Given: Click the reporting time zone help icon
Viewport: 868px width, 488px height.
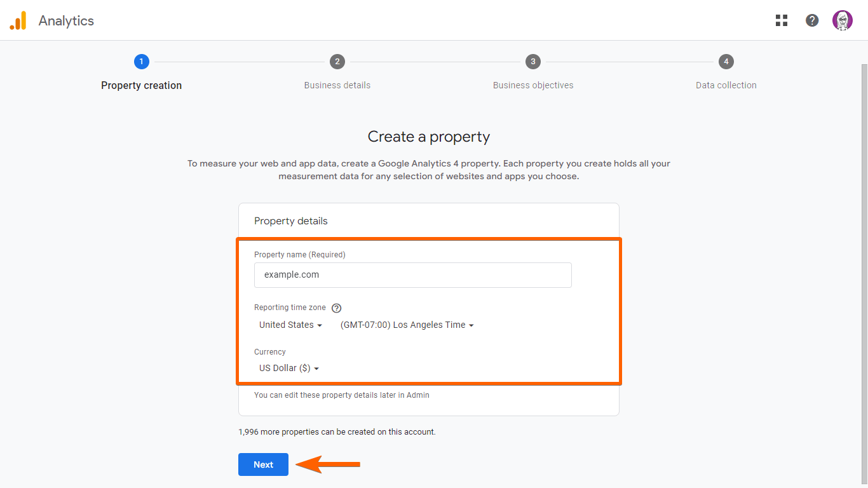Looking at the screenshot, I should (337, 308).
